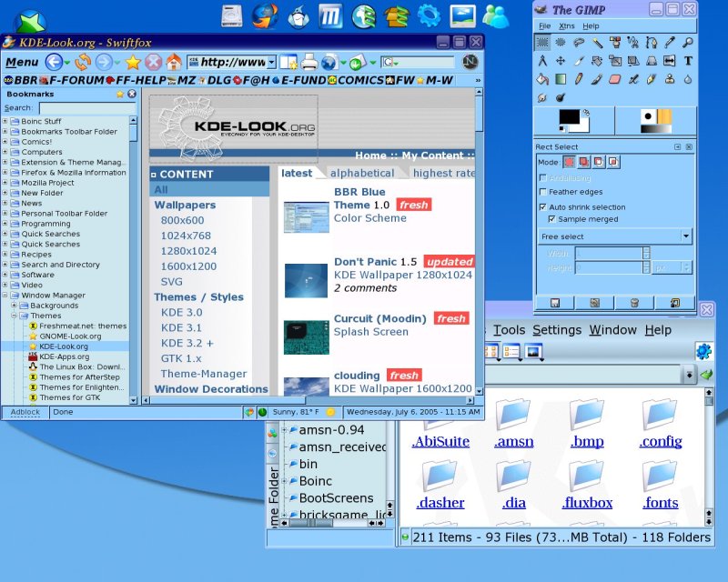This screenshot has height=582, width=728.
Task: Uncheck Auto shrink selection
Action: coord(542,207)
